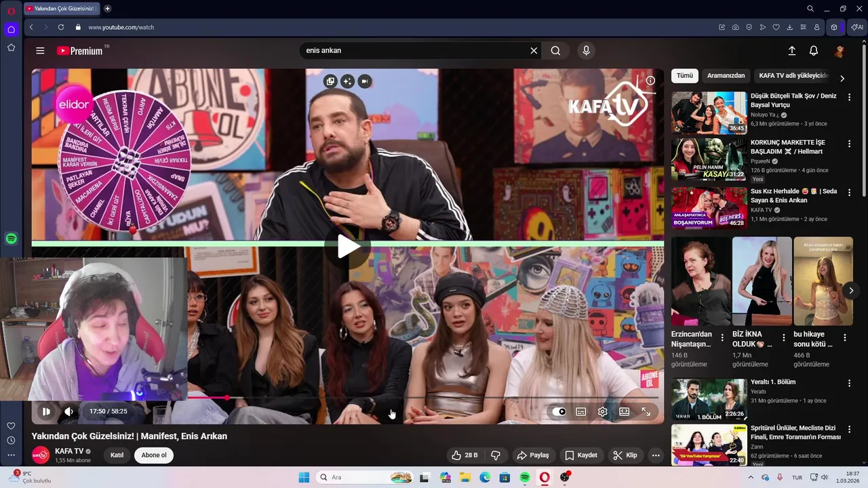Open options for 'BİZ İKNA OLDUK' short
868x488 pixels.
click(x=783, y=338)
